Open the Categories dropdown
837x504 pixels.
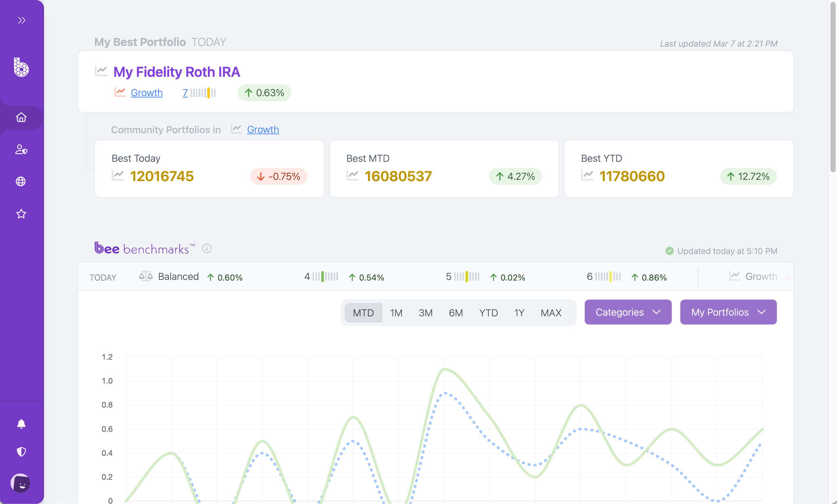point(627,312)
